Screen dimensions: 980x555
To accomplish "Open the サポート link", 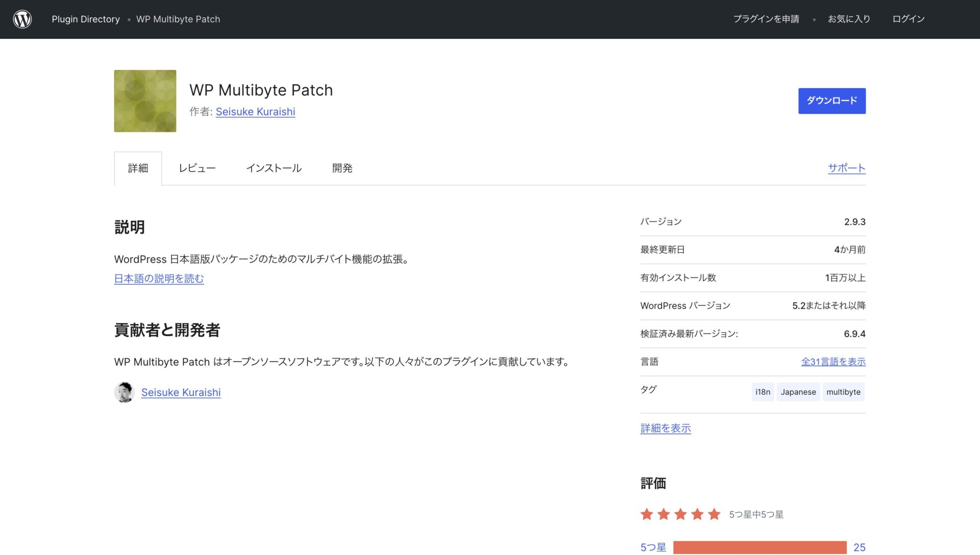I will point(846,168).
